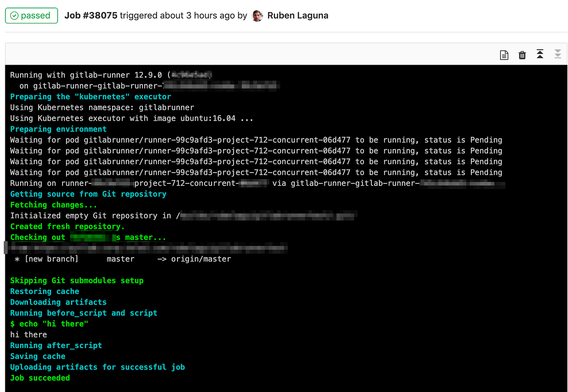The image size is (568, 392).
Task: Click the checkmark inside the passed badge
Action: click(x=14, y=15)
